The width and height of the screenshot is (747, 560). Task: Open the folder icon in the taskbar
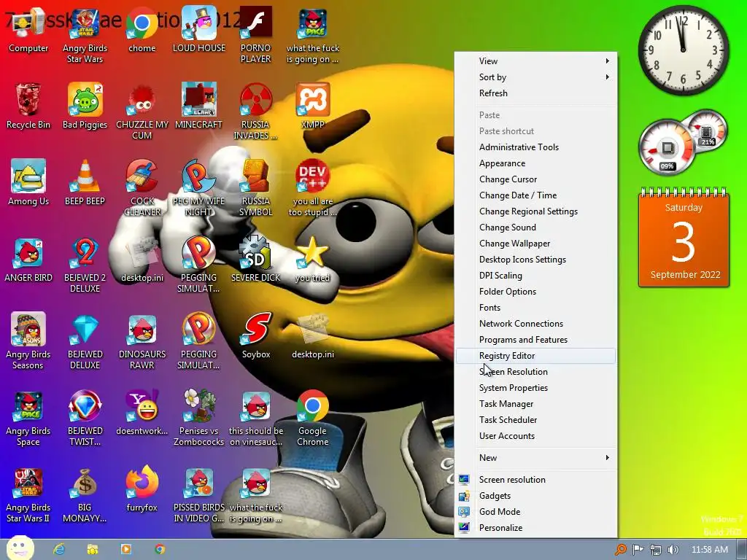[x=93, y=549]
